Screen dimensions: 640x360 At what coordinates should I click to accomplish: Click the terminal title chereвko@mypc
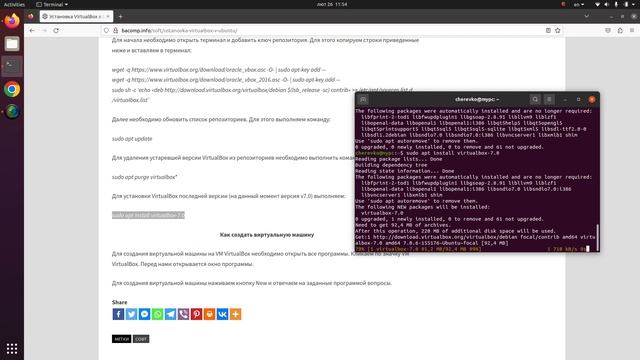477,99
